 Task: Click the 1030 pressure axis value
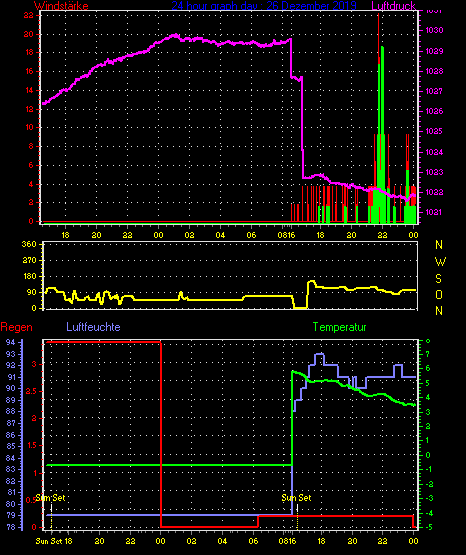pyautogui.click(x=434, y=30)
